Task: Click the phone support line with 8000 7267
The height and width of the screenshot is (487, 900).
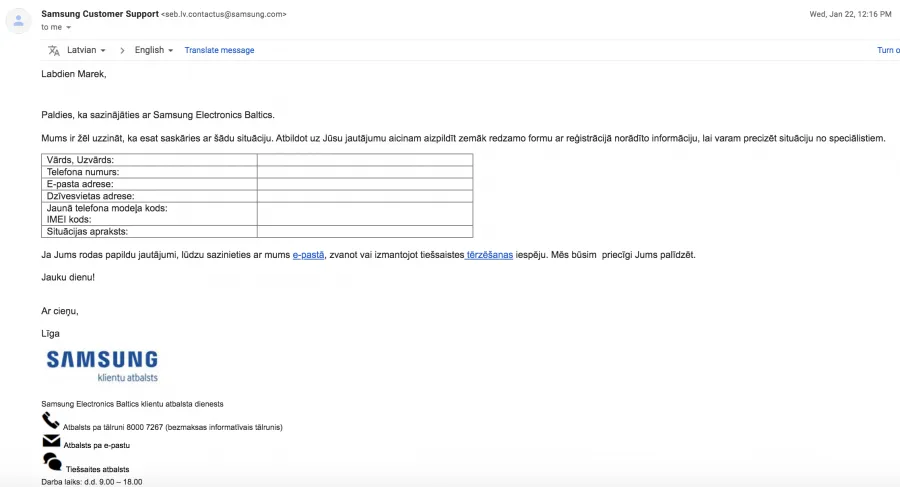Action: tap(172, 427)
